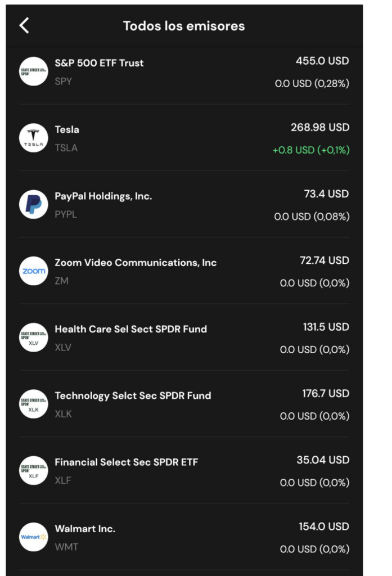This screenshot has width=392, height=576.
Task: Click the Todos los emisores title
Action: (184, 26)
